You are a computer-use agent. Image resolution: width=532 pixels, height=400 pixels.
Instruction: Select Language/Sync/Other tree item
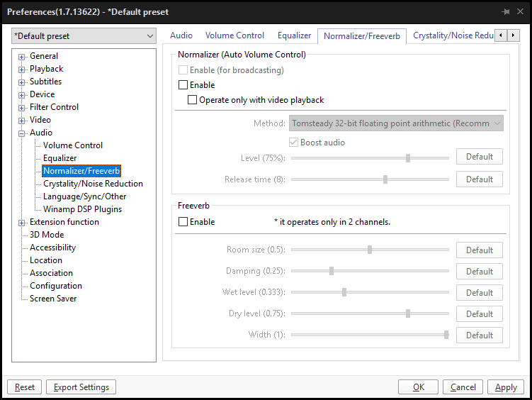(84, 196)
